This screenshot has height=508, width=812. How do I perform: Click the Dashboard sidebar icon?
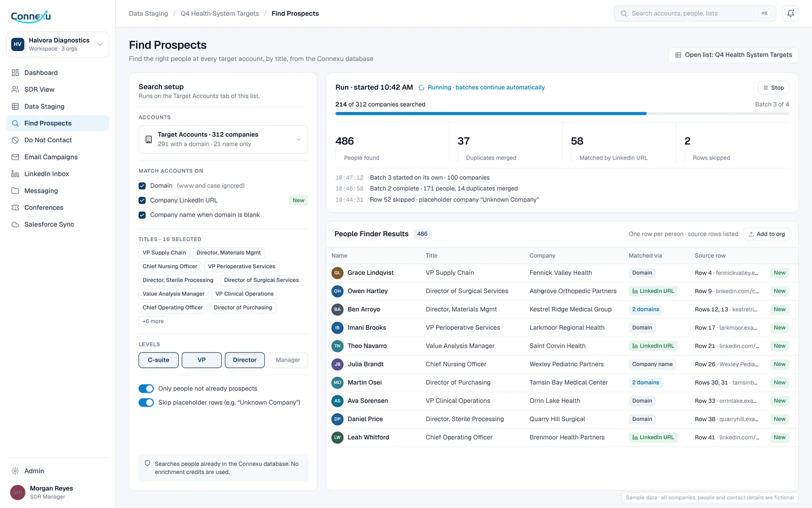(15, 73)
